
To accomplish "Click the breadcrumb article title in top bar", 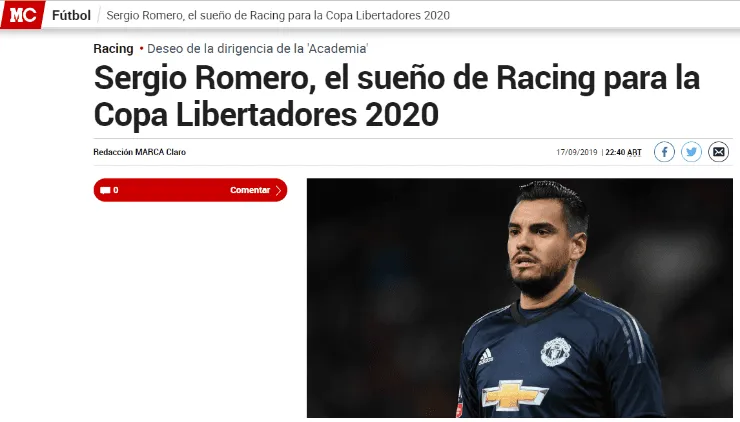I will 278,16.
